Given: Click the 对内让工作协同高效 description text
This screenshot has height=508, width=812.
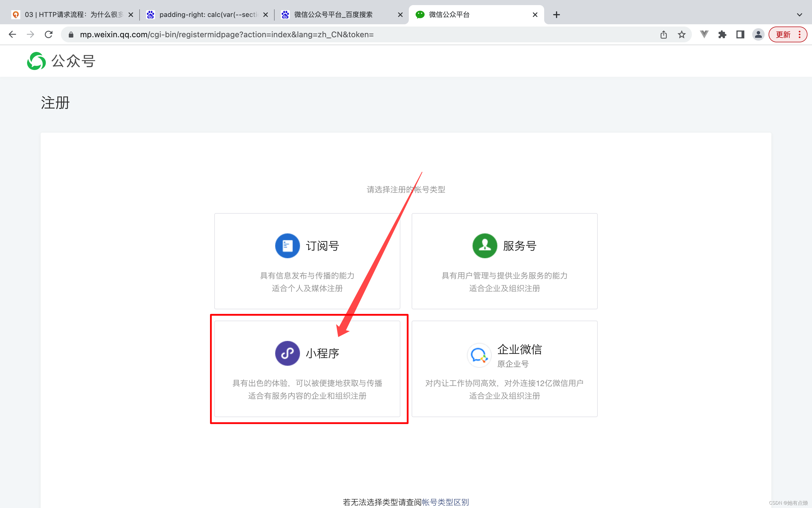Looking at the screenshot, I should [505, 383].
